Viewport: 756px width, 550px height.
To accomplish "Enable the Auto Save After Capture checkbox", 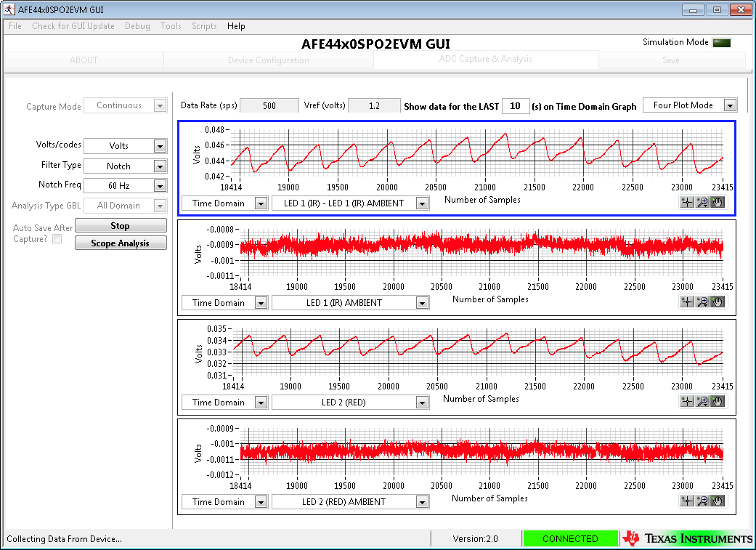I will click(57, 238).
